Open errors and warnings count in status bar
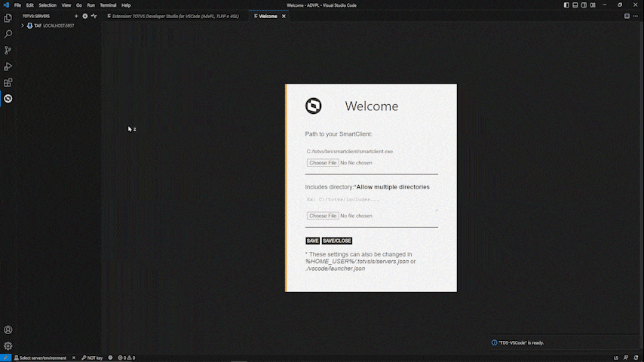 [127, 358]
